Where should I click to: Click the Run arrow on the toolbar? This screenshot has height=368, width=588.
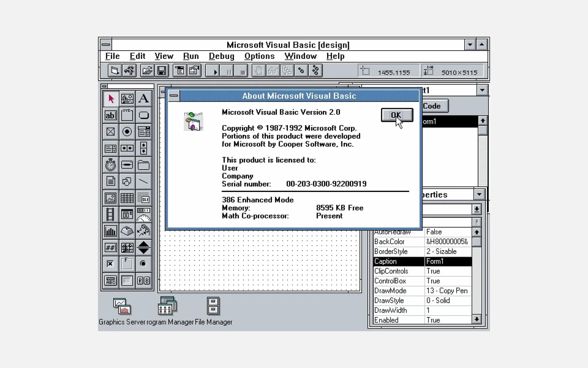(215, 71)
